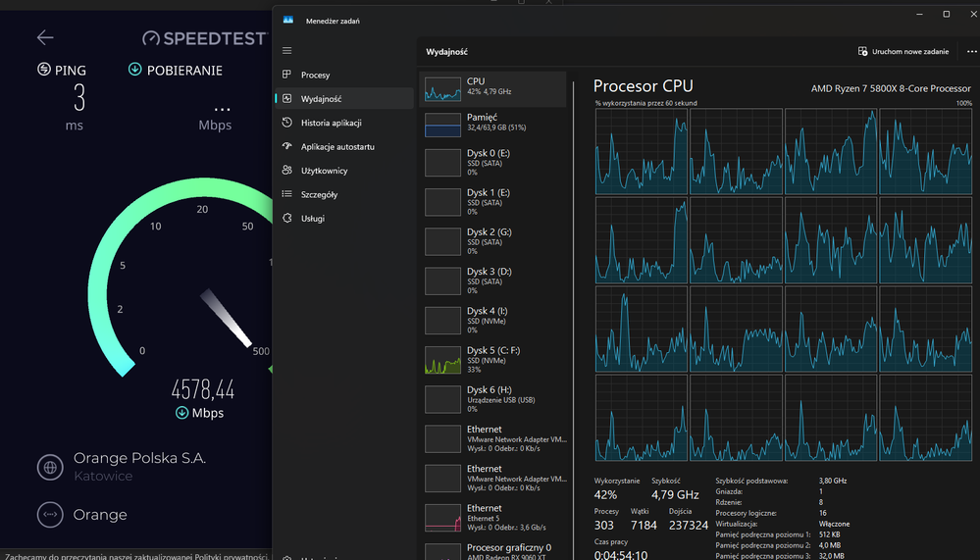Select Ethernet 5 adapter item
This screenshot has width=980, height=560.
[x=493, y=518]
